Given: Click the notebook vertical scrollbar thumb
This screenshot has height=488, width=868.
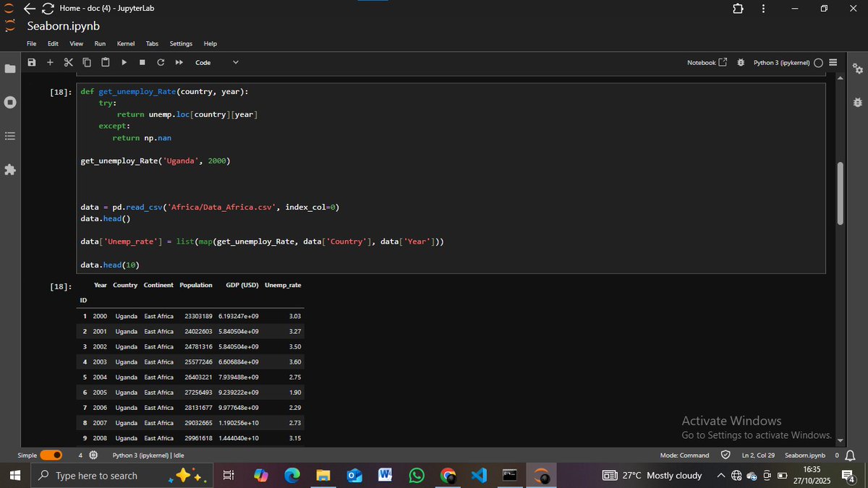Looking at the screenshot, I should click(840, 193).
